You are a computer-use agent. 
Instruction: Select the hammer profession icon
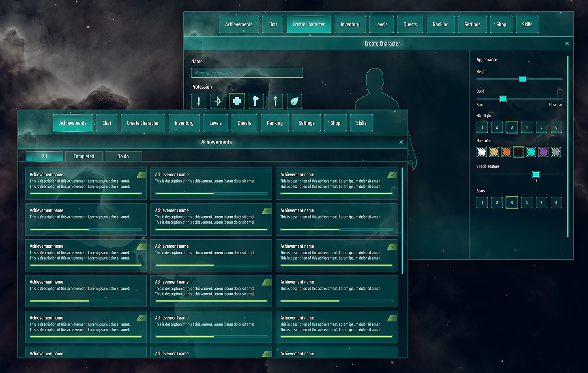[256, 101]
